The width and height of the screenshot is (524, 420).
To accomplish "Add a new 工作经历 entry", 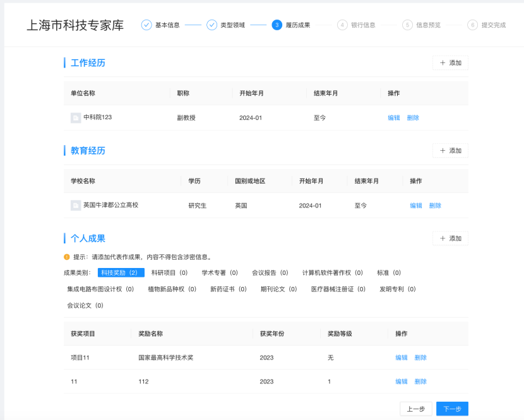I will pyautogui.click(x=450, y=63).
